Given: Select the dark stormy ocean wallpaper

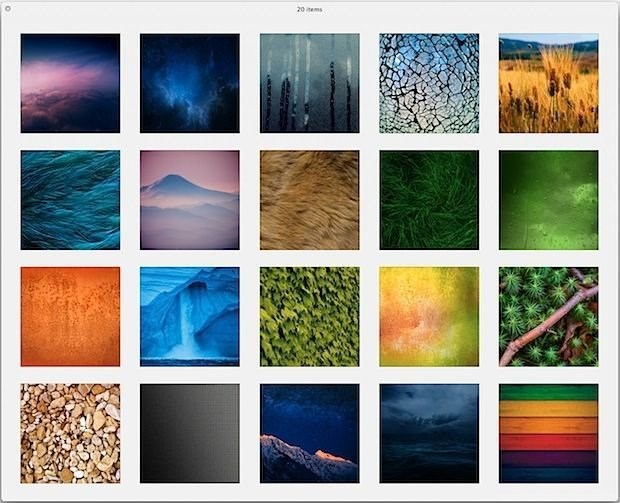Looking at the screenshot, I should [429, 433].
